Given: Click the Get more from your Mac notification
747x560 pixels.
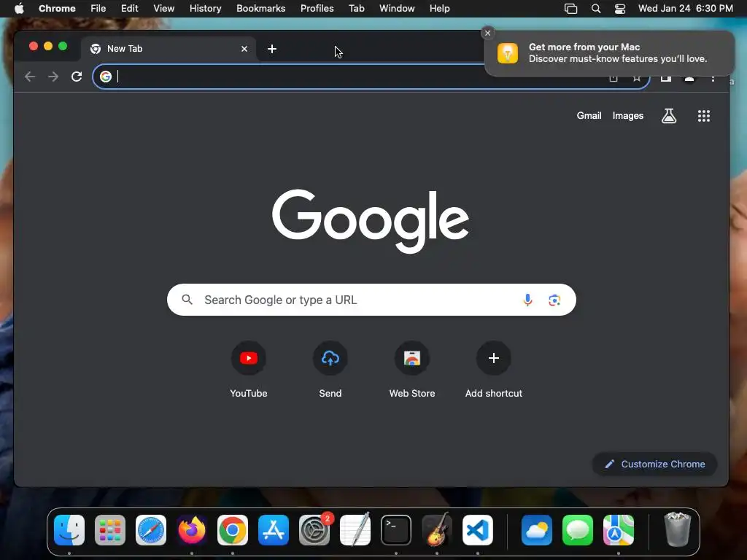Looking at the screenshot, I should click(x=609, y=53).
